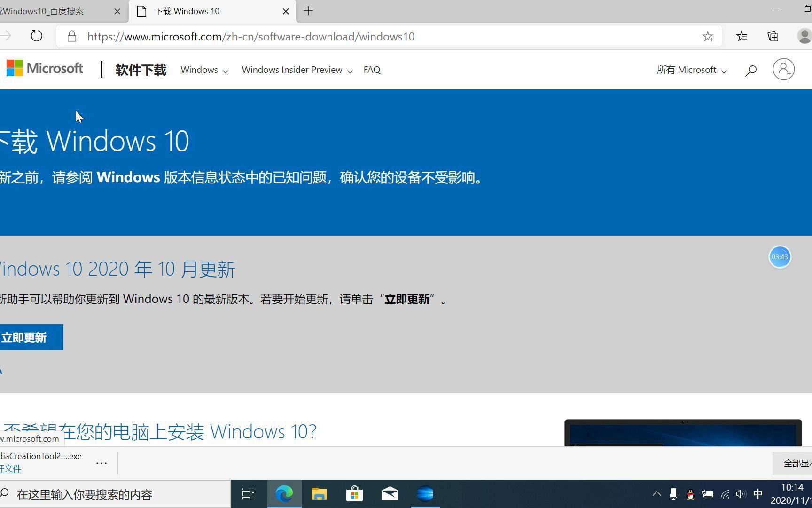Screen dimensions: 812x508
Task: Click the padlock site info icon
Action: coord(71,36)
